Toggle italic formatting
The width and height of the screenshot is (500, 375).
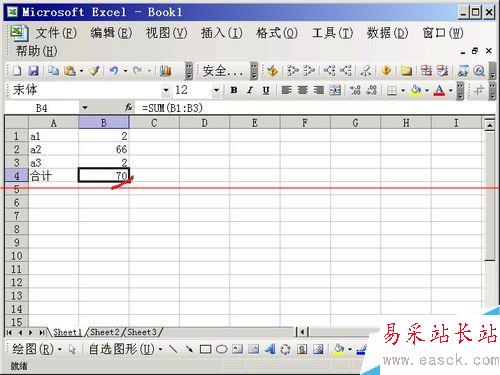tap(250, 90)
